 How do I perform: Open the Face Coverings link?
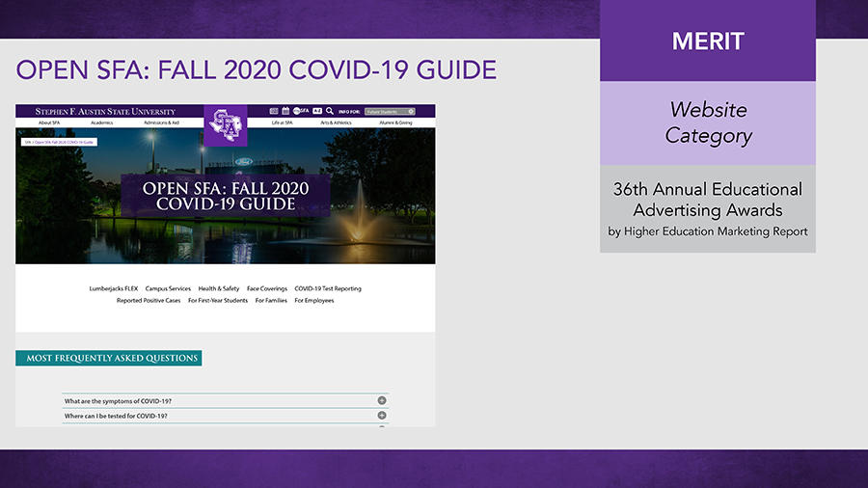click(267, 288)
